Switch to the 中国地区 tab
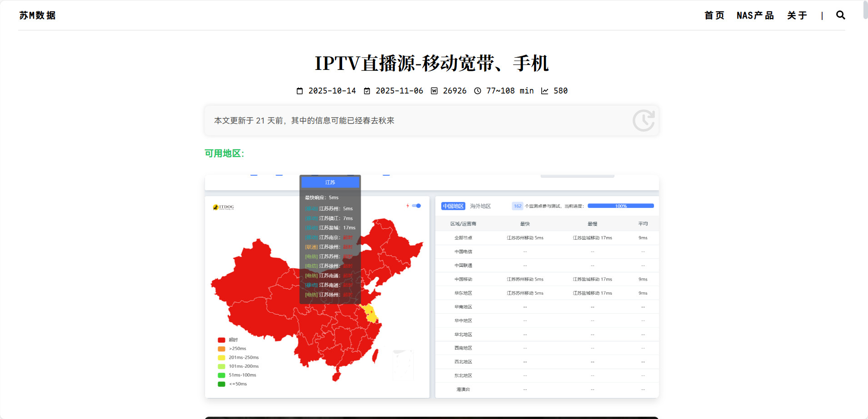Screen dimensions: 868x419 (453, 206)
